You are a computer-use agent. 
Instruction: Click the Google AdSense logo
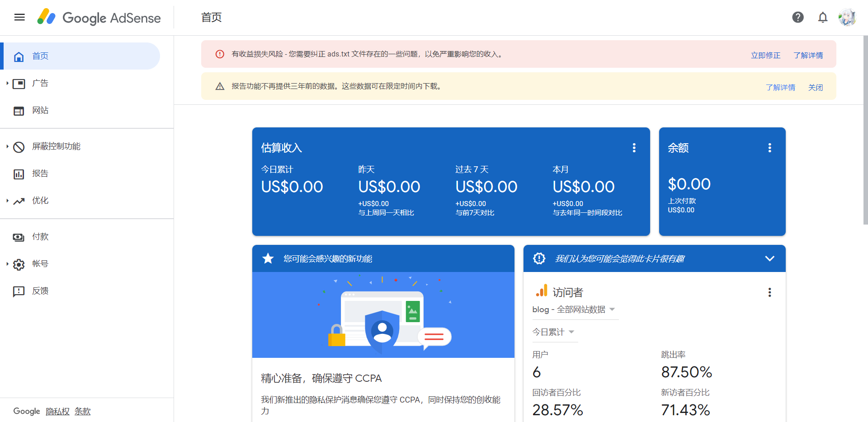(x=99, y=18)
